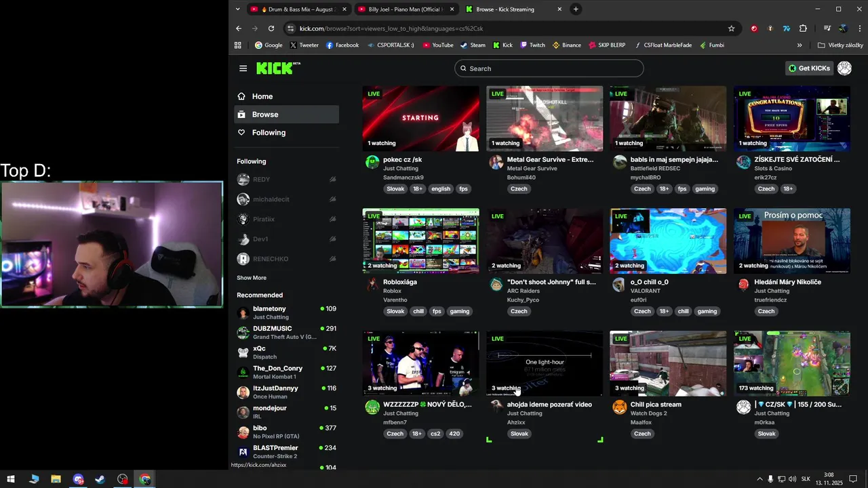Open the Google bookmark
The width and height of the screenshot is (868, 488).
269,45
